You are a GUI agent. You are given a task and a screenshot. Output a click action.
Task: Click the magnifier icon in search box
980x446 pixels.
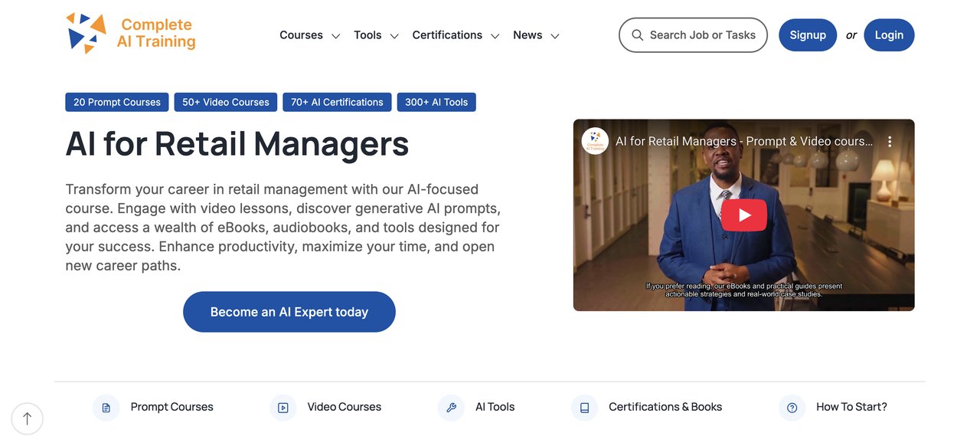[x=637, y=35]
